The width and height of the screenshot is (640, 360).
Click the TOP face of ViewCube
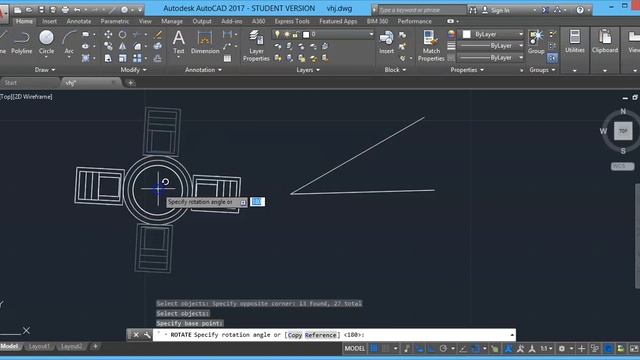pyautogui.click(x=623, y=131)
